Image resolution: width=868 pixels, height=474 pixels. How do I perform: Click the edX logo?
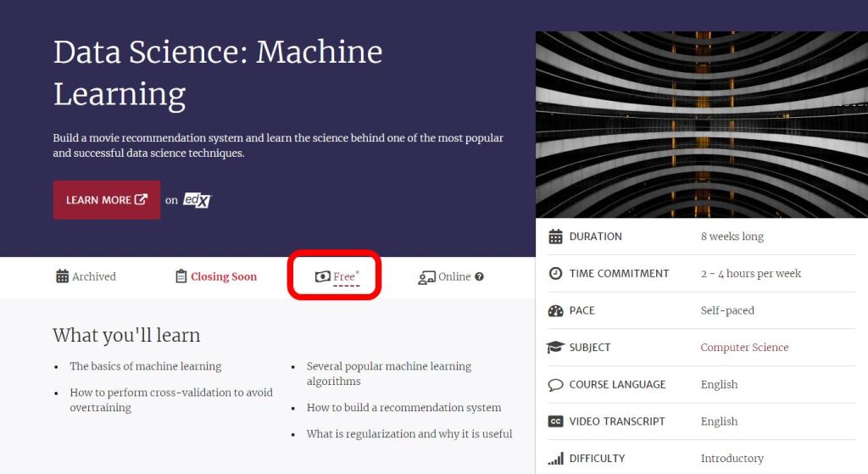[198, 200]
